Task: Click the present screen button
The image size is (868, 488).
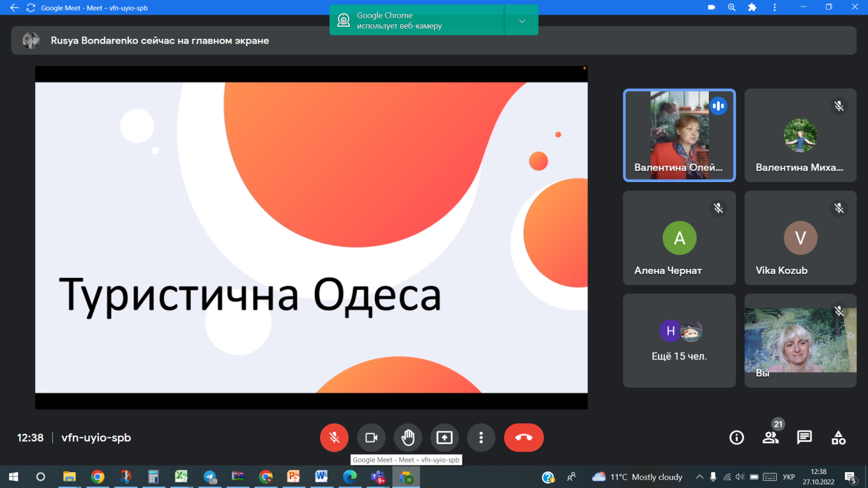Action: pyautogui.click(x=445, y=438)
